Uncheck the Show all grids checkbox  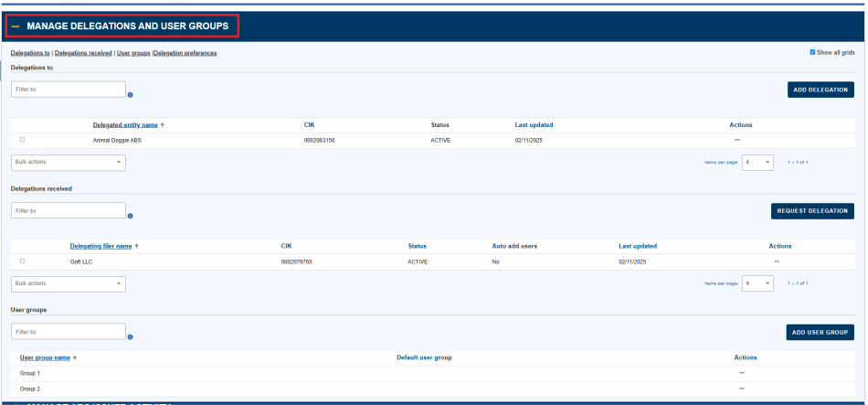click(x=812, y=52)
